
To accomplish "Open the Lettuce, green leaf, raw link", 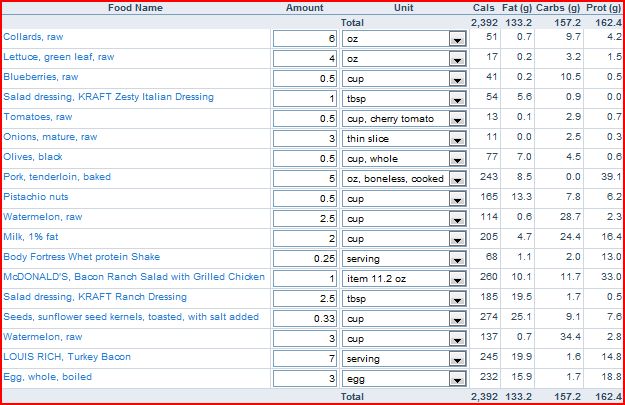I will coord(59,57).
